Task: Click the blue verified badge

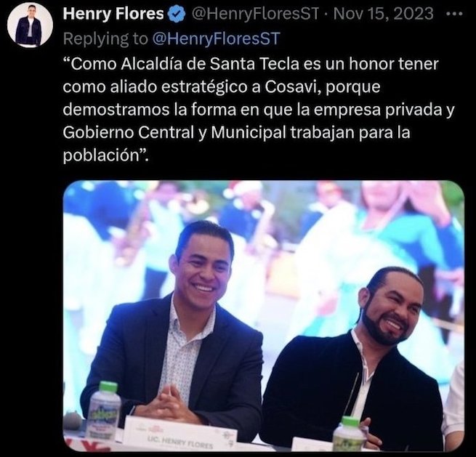Action: pos(177,14)
